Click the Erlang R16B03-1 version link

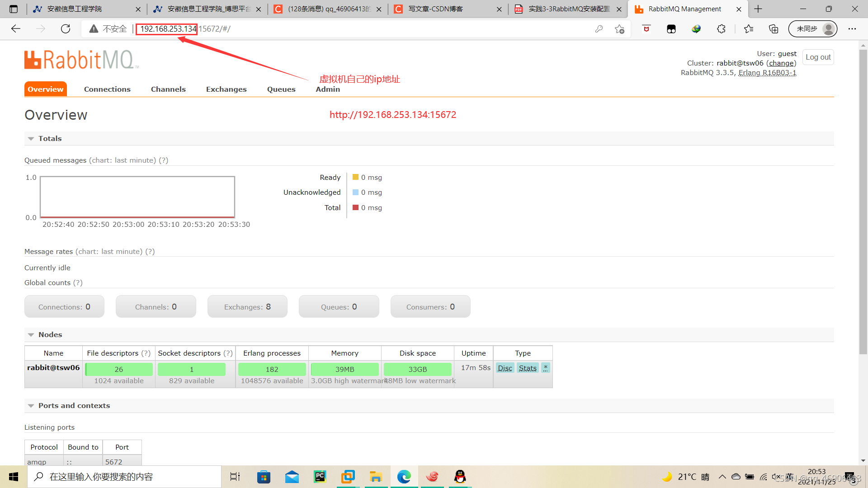(767, 73)
